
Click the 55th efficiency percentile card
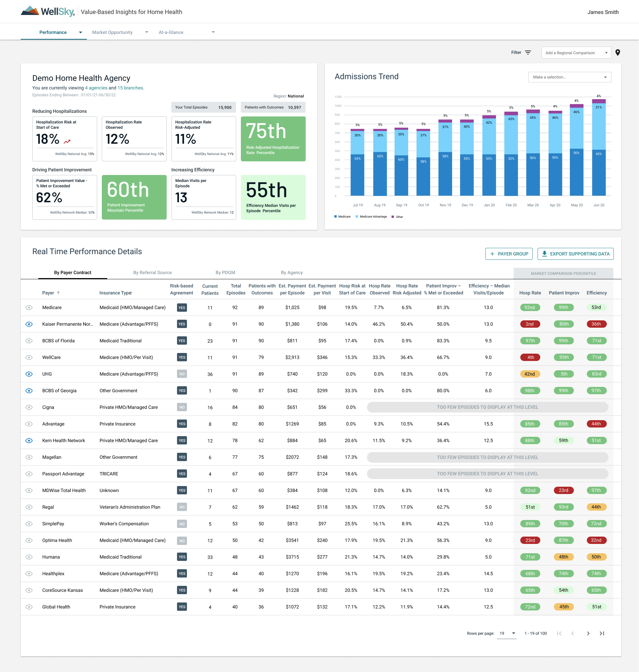pos(273,197)
